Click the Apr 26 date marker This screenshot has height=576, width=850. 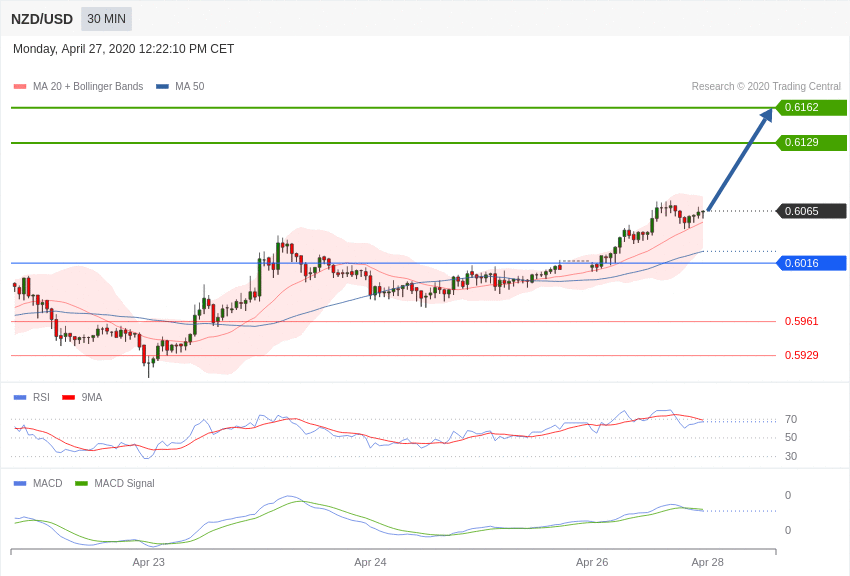592,562
